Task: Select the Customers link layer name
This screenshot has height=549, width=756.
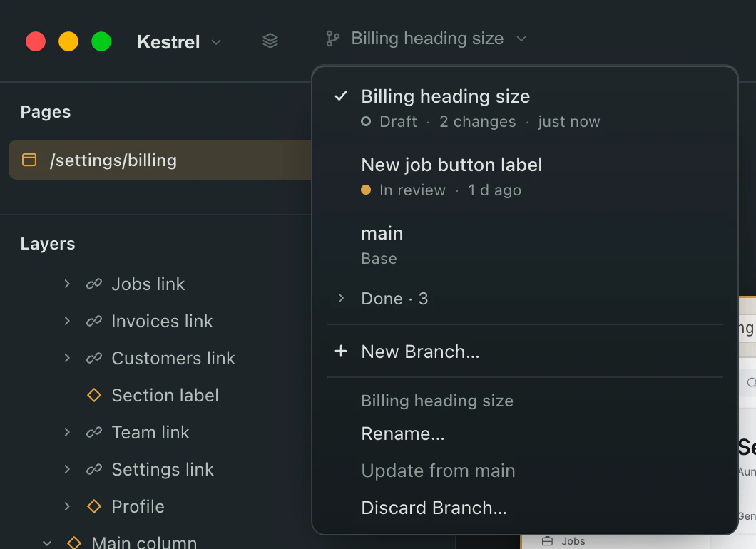Action: point(173,358)
